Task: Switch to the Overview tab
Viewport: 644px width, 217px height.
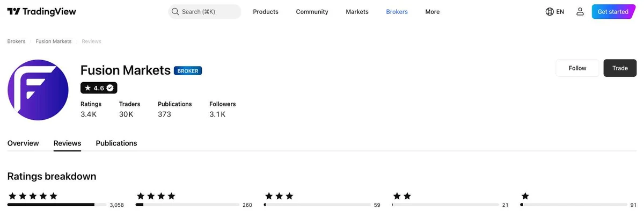Action: [x=23, y=143]
